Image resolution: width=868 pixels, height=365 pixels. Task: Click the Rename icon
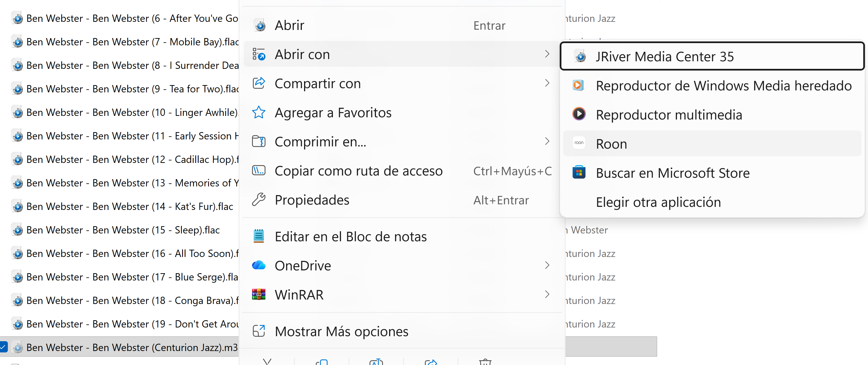pyautogui.click(x=376, y=362)
